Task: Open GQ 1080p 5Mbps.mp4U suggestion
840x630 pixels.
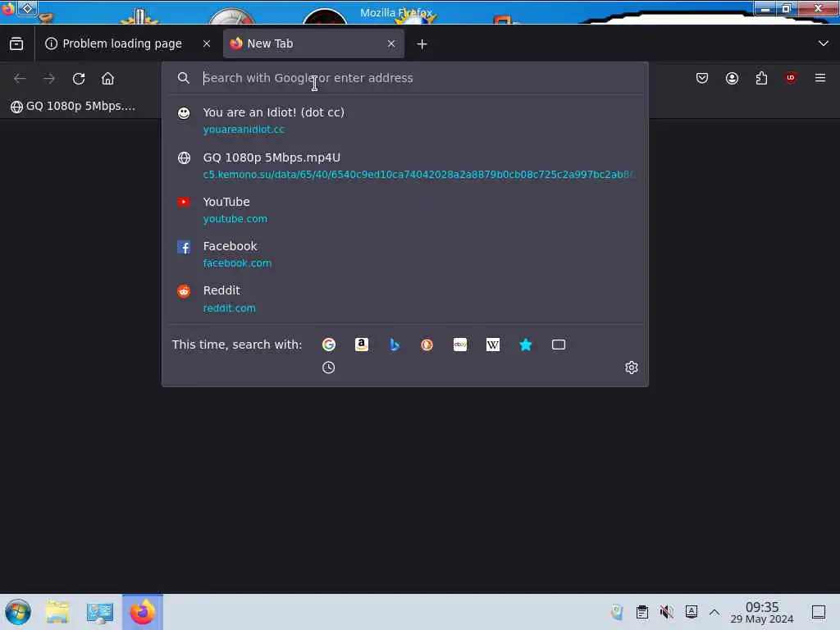Action: click(x=405, y=166)
